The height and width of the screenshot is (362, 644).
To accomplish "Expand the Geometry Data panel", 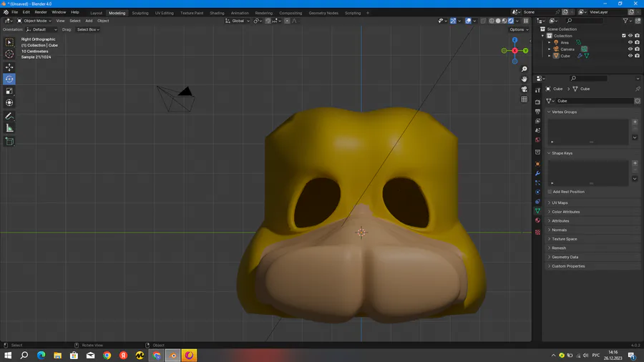I will point(549,257).
